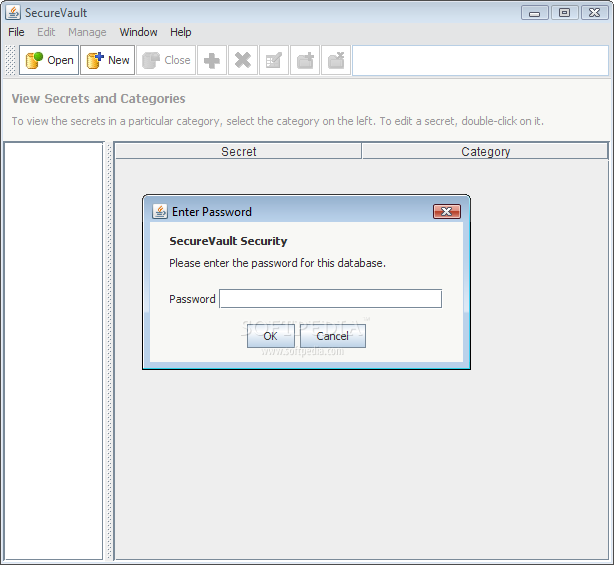Focus the Password input field
The image size is (614, 565).
coord(330,299)
